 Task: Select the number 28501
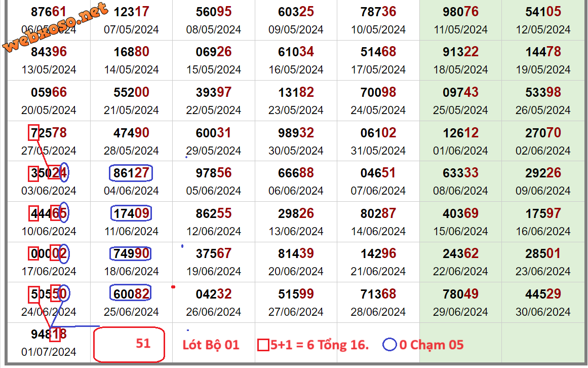click(543, 253)
